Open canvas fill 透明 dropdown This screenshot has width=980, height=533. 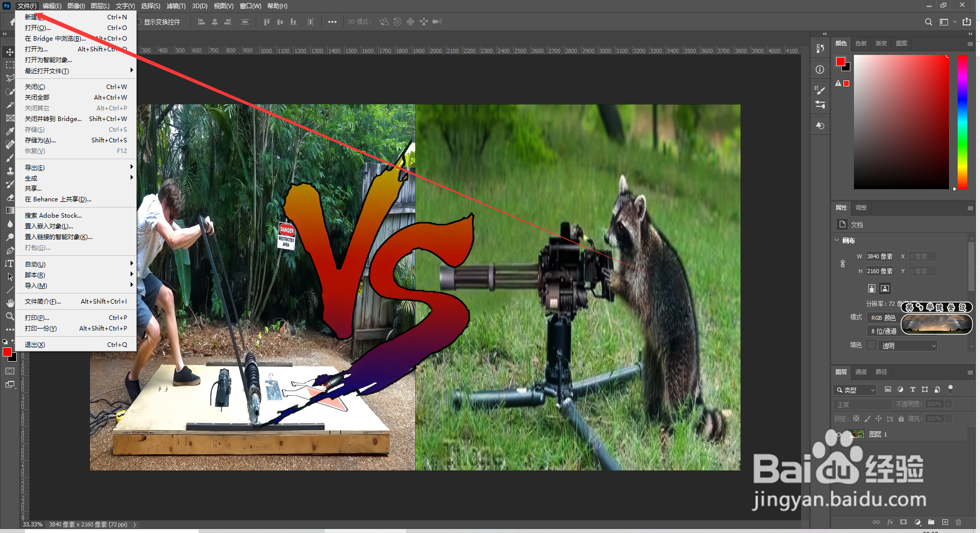click(908, 346)
